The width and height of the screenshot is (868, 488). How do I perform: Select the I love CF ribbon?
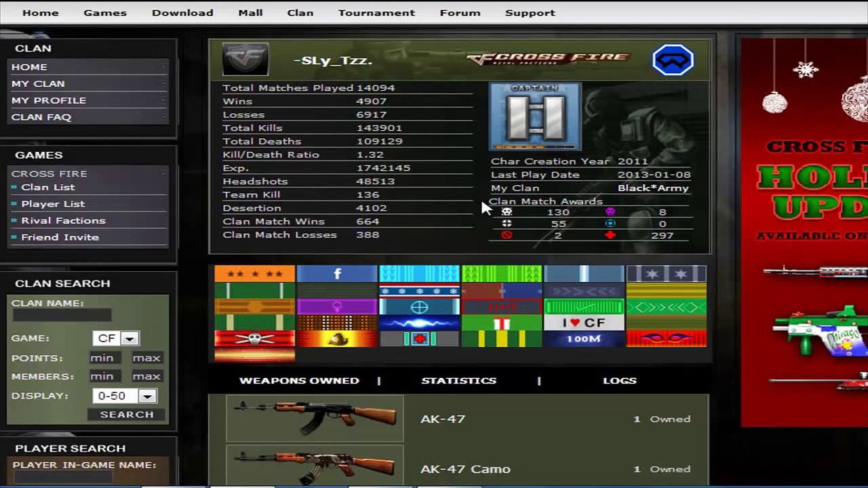click(x=584, y=323)
